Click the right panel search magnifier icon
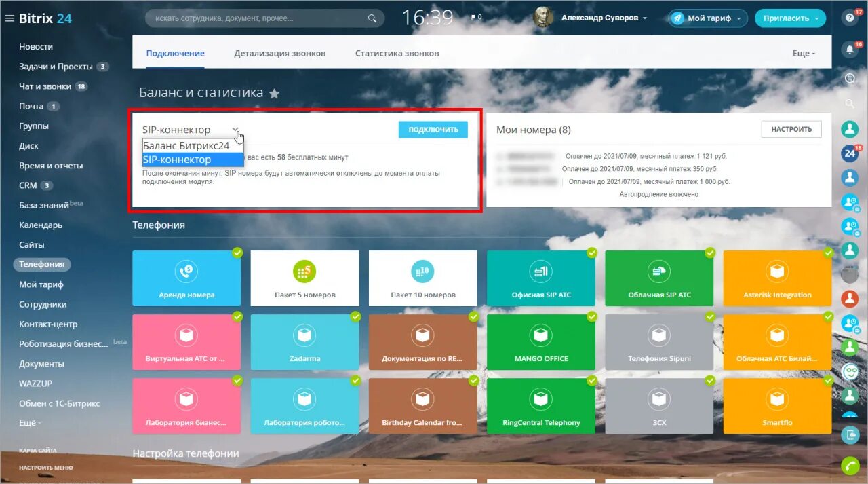This screenshot has height=484, width=868. [x=850, y=103]
